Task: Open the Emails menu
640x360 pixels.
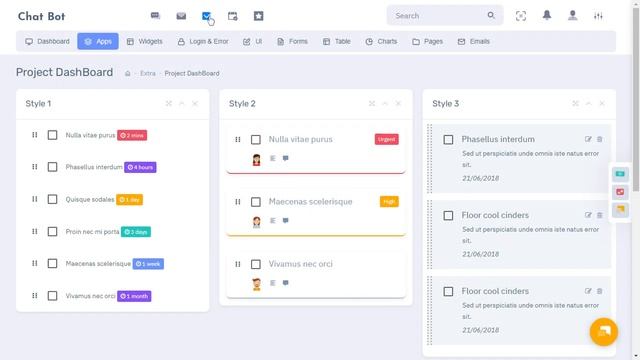Action: [x=474, y=41]
